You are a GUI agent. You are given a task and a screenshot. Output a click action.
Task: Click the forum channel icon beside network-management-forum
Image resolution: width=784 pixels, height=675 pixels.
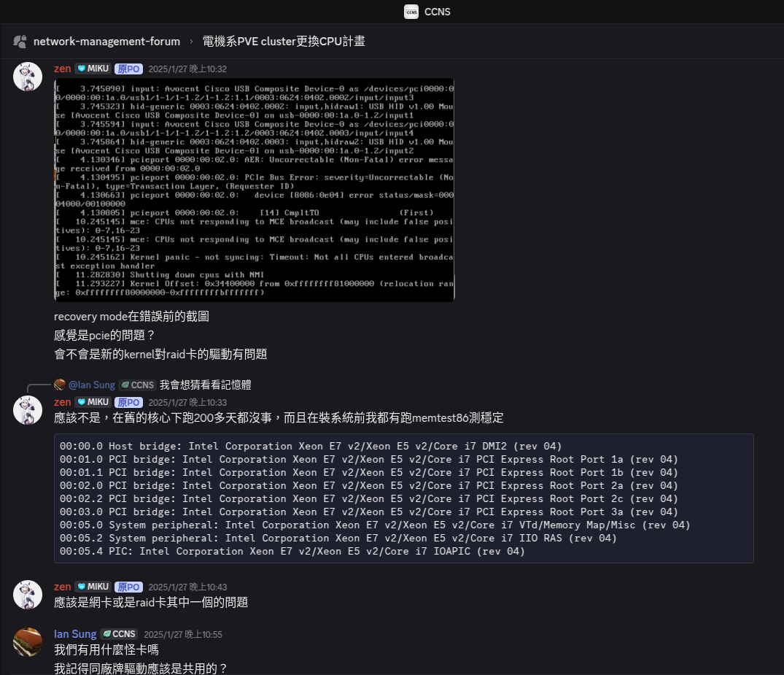pyautogui.click(x=20, y=41)
